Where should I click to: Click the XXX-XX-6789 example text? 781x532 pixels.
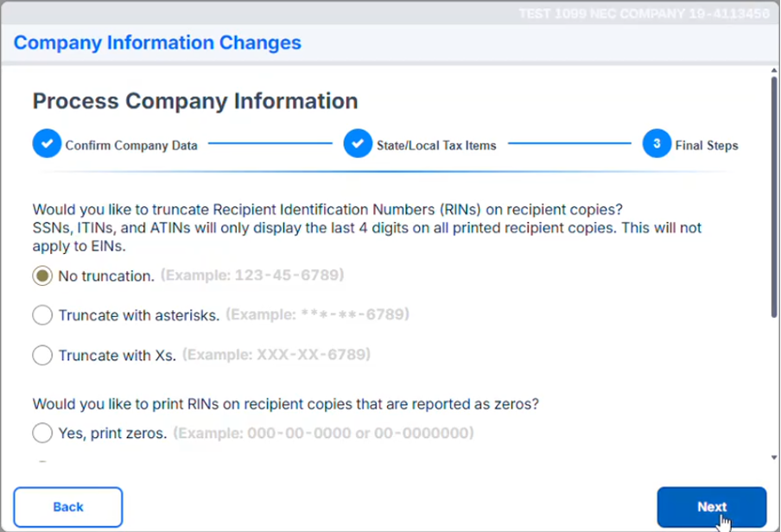(x=276, y=355)
